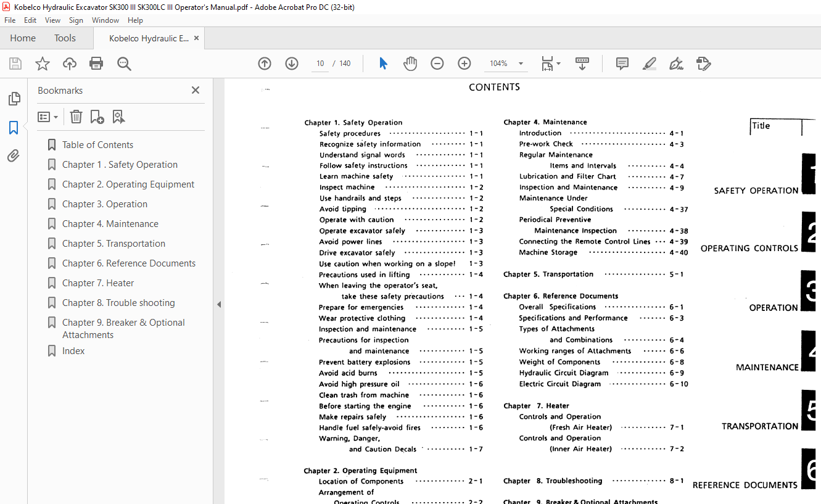Click the SAFETY OPERATION side tab label
The height and width of the screenshot is (504, 821).
click(756, 191)
